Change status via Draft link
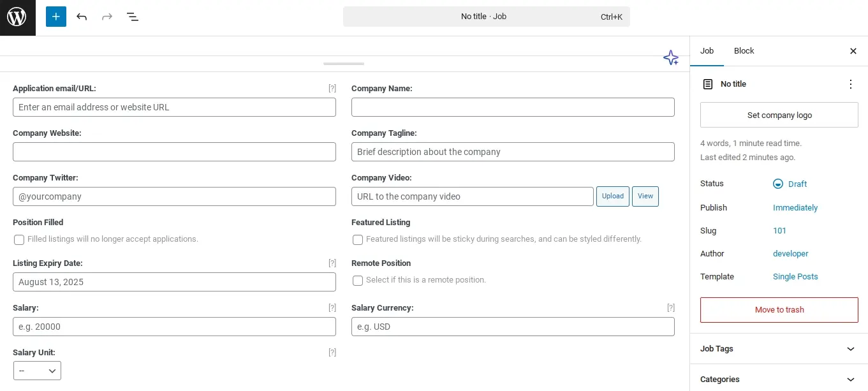Image resolution: width=868 pixels, height=391 pixels. point(797,184)
